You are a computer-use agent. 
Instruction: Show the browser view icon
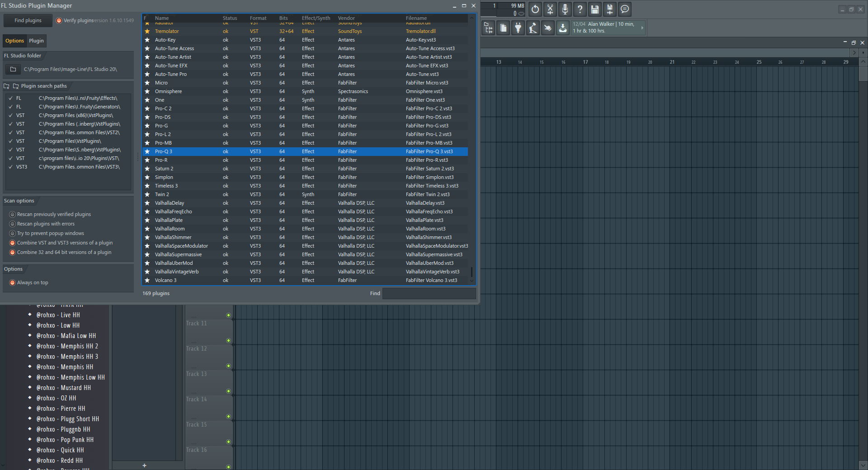[x=489, y=28]
